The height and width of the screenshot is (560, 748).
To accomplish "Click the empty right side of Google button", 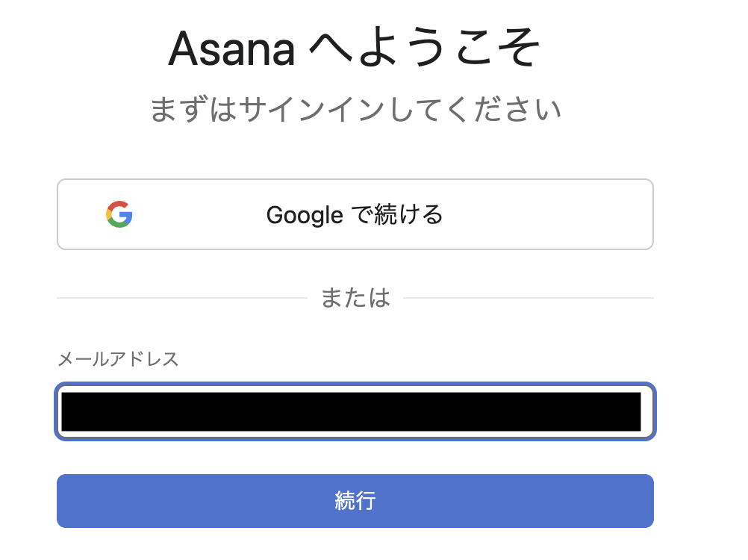I will [x=567, y=215].
